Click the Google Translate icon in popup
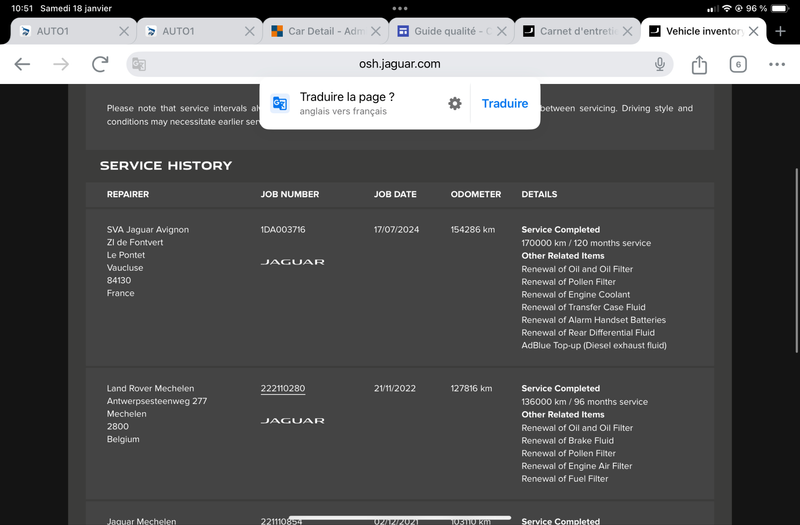The width and height of the screenshot is (800, 525). [x=280, y=104]
